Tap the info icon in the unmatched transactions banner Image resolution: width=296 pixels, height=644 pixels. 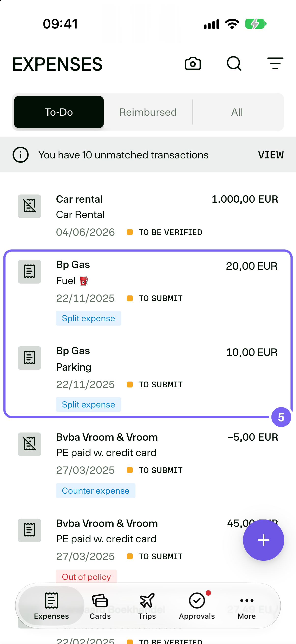[x=20, y=155]
